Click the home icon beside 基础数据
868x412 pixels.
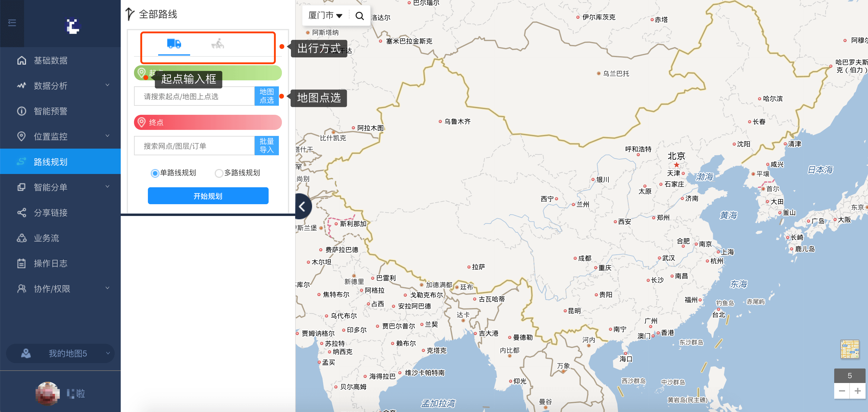21,60
